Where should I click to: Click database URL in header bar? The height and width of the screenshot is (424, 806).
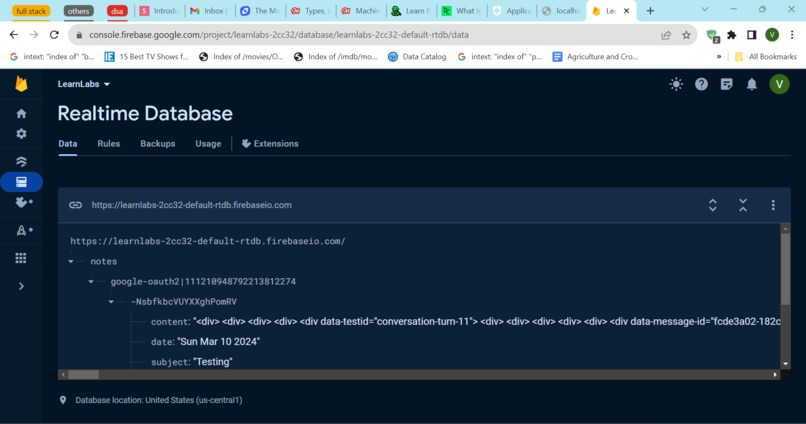click(192, 205)
